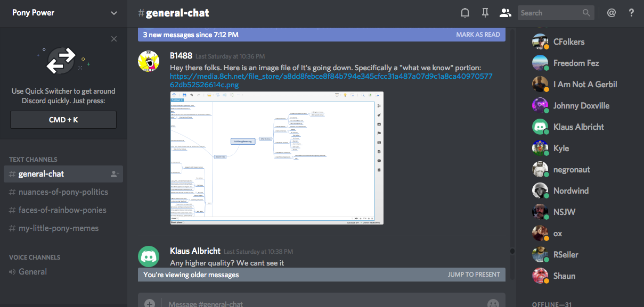Open notification settings bell icon
The width and height of the screenshot is (644, 307).
pos(465,13)
